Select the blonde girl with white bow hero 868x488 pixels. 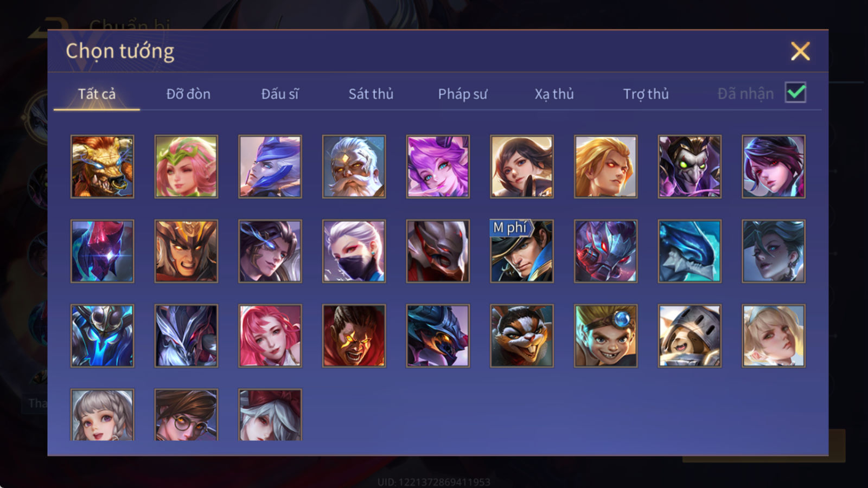[x=774, y=336]
